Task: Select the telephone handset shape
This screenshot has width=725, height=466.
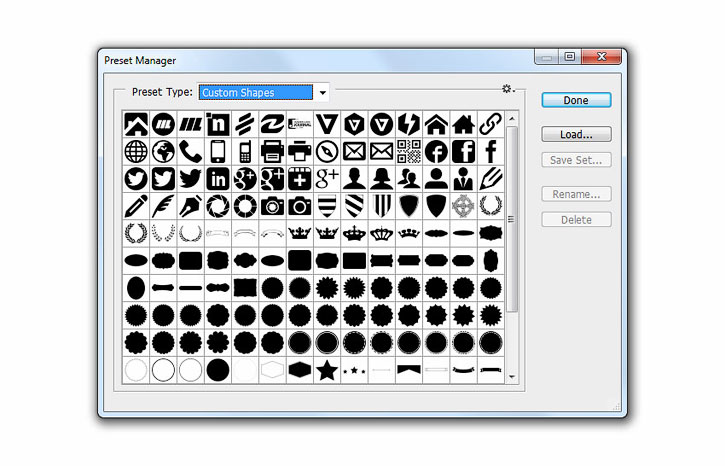Action: pyautogui.click(x=190, y=152)
